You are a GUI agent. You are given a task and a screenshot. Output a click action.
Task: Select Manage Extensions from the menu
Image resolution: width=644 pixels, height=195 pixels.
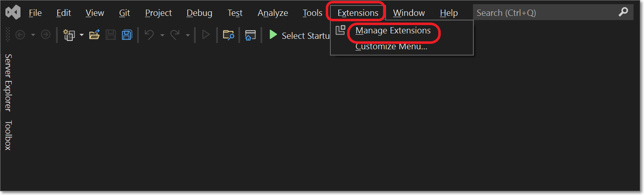[x=393, y=30]
